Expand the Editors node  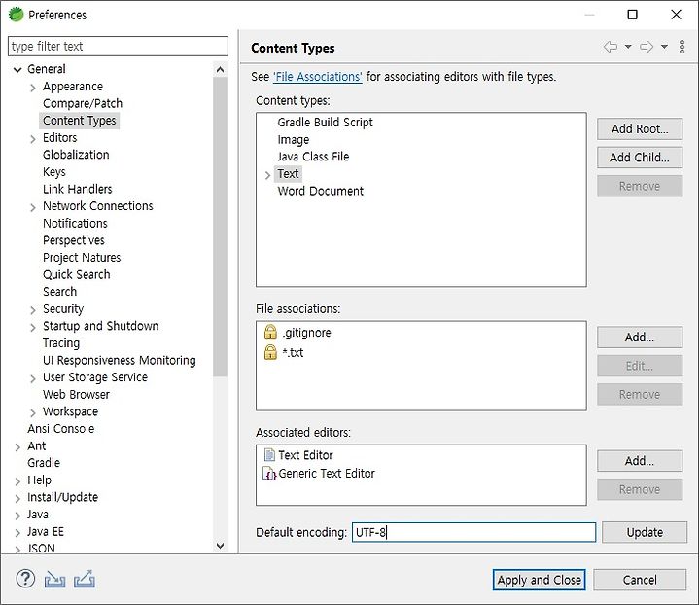tap(33, 139)
